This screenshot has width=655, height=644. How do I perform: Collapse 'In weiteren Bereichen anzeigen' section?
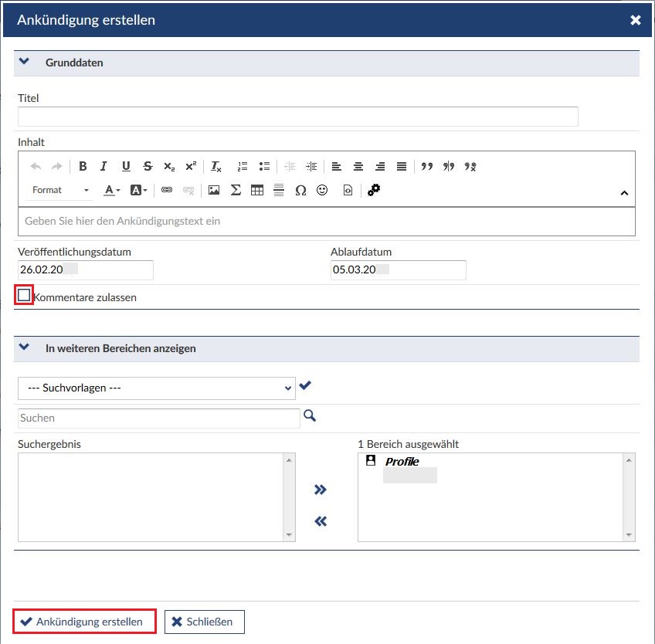(x=24, y=348)
